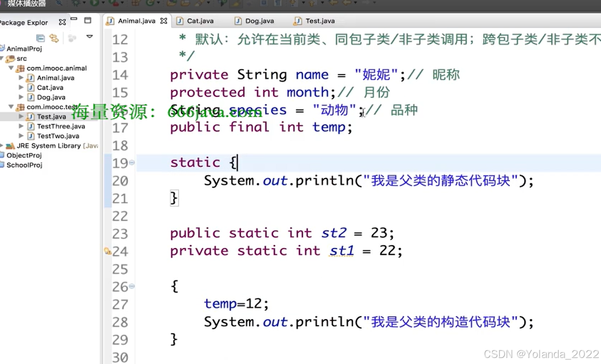Collapse the com.imooc.animal package
This screenshot has height=364, width=601.
(11, 68)
